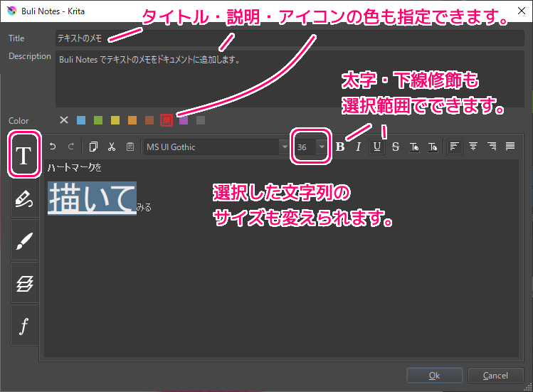
Task: Cut the selected text
Action: [x=112, y=147]
